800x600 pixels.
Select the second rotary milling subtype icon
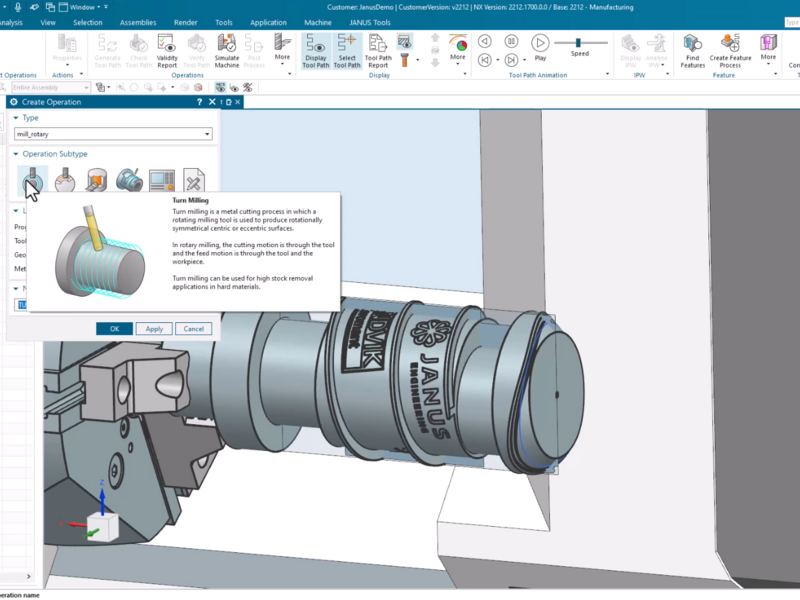[65, 180]
